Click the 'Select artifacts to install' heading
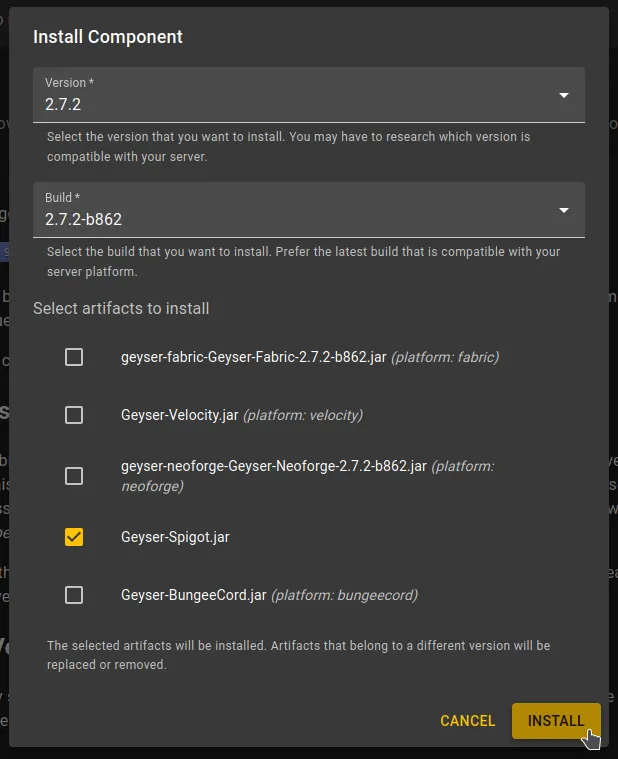 [x=121, y=308]
